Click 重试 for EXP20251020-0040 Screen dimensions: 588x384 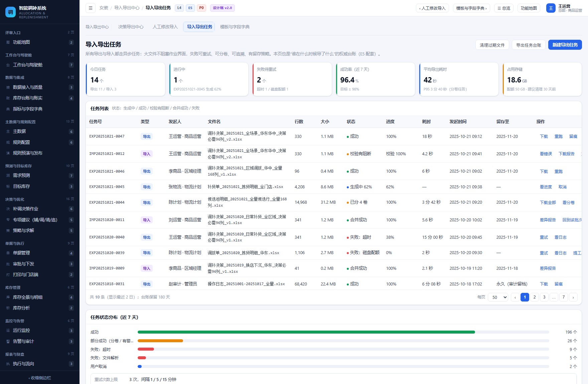[x=544, y=237]
